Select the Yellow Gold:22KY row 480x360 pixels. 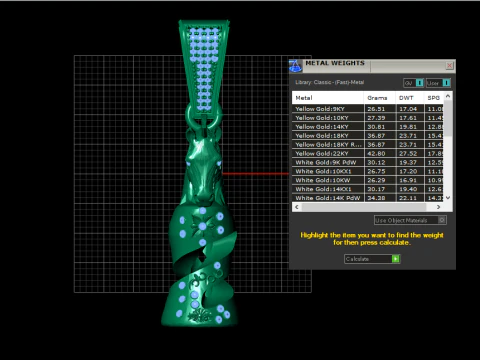[x=368, y=153]
